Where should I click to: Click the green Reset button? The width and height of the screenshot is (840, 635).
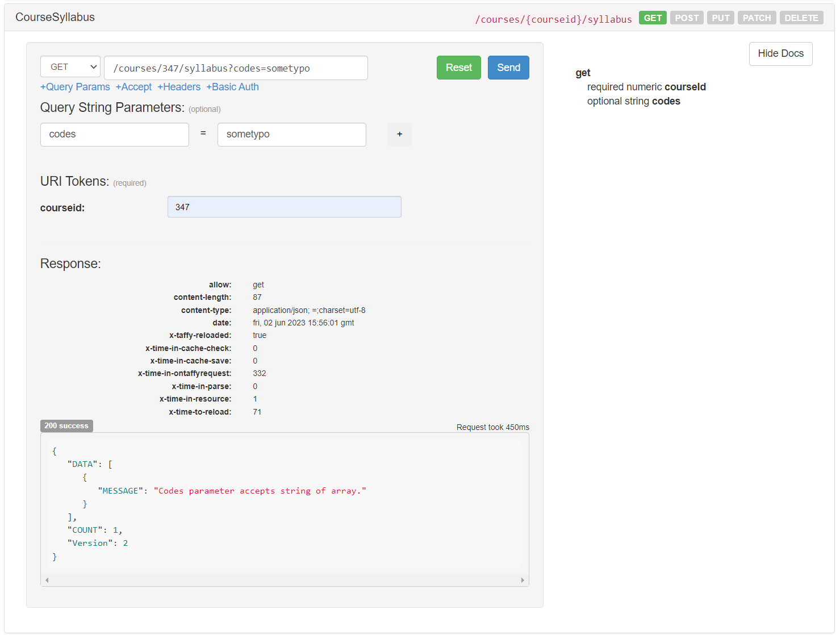pos(458,68)
